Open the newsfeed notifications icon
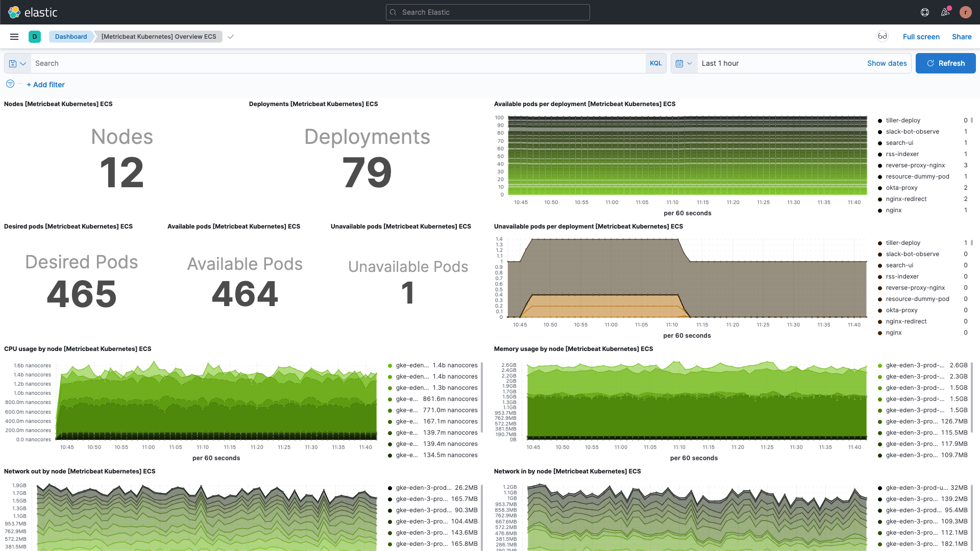The height and width of the screenshot is (551, 980). coord(945,12)
